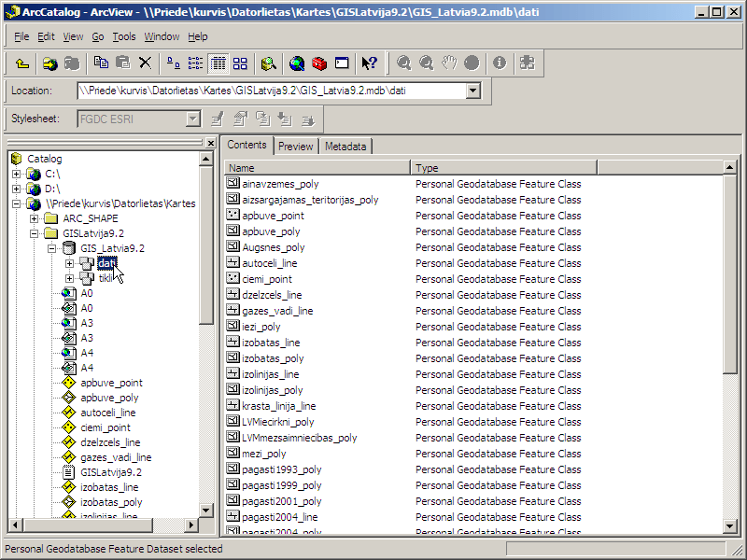Image resolution: width=747 pixels, height=560 pixels.
Task: Switch to the Preview tab
Action: coord(295,147)
